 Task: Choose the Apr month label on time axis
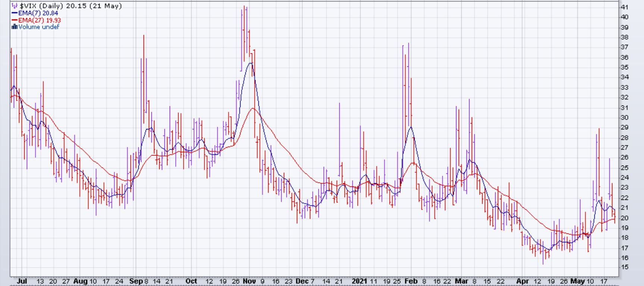(522, 281)
